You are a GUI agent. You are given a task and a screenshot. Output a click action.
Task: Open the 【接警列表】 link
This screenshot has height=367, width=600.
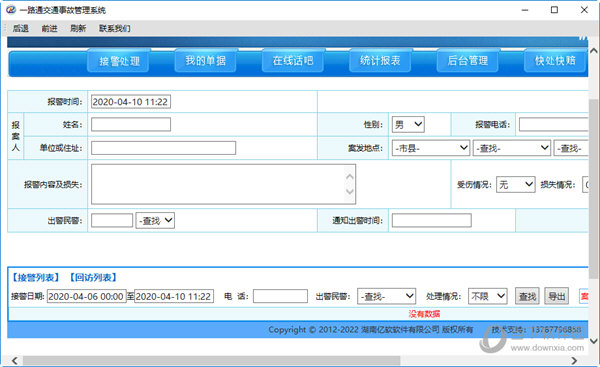[35, 277]
